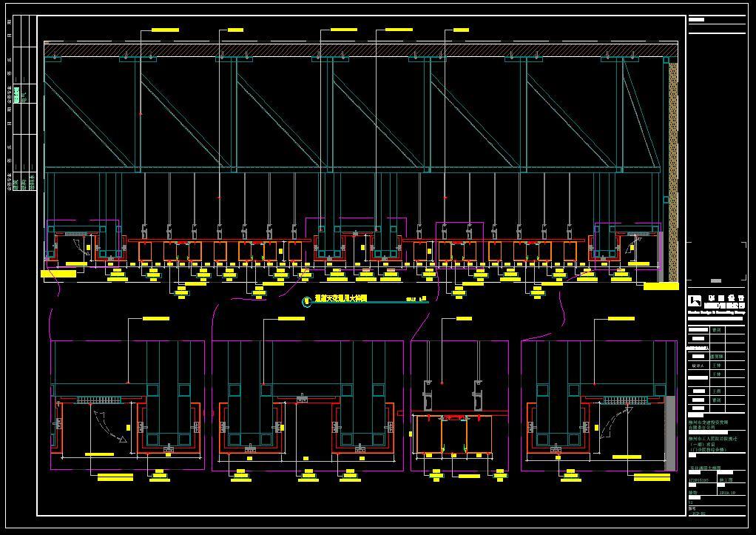This screenshot has height=535, width=756.
Task: Click the large yellow label at the section's lower-left corner
Action: click(x=58, y=274)
